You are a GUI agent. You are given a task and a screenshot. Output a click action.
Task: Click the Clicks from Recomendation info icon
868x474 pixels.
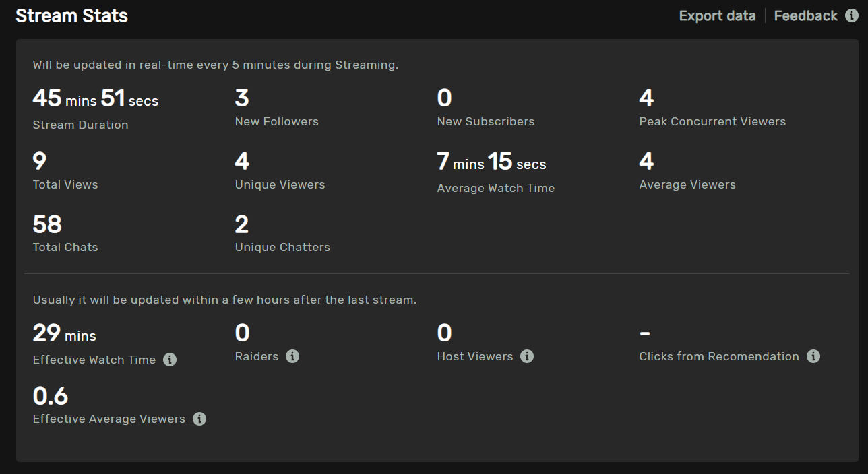[x=813, y=356]
